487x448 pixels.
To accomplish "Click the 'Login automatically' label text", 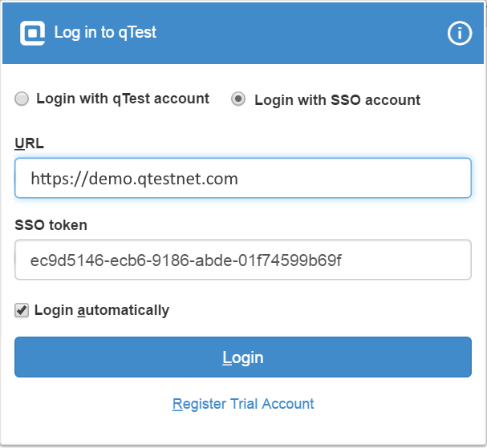I will pyautogui.click(x=102, y=310).
